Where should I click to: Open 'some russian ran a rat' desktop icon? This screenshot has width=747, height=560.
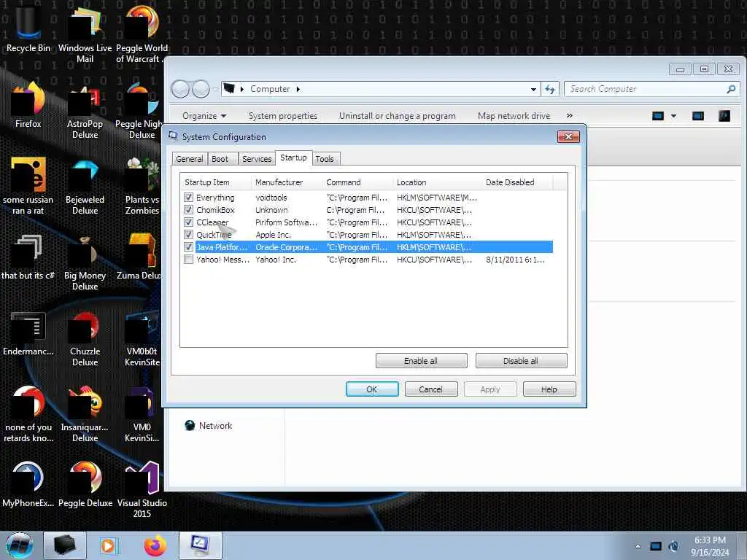click(x=28, y=186)
